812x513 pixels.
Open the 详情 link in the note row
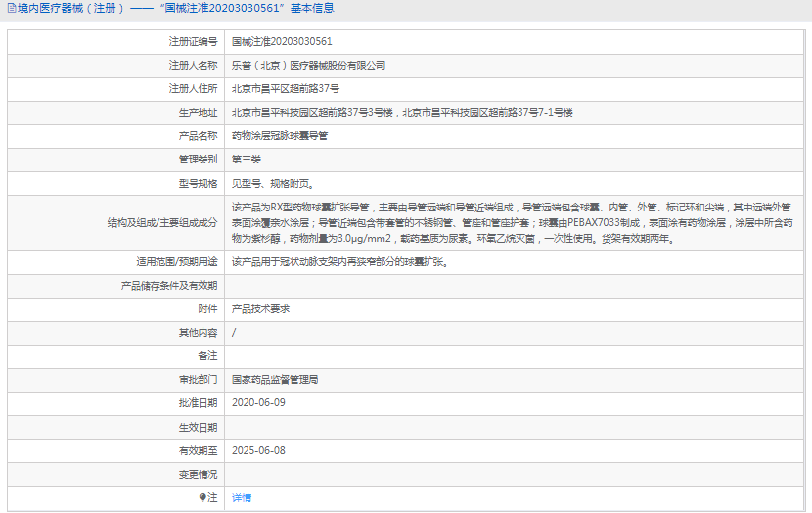pos(242,498)
